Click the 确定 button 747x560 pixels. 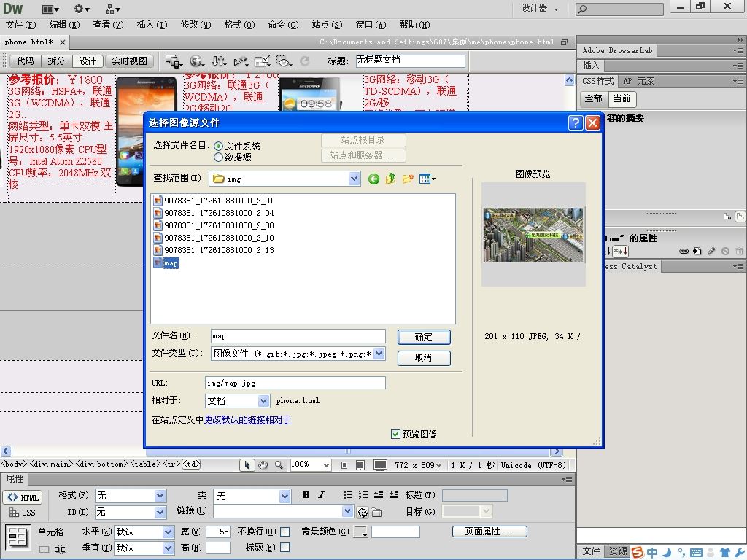[424, 337]
